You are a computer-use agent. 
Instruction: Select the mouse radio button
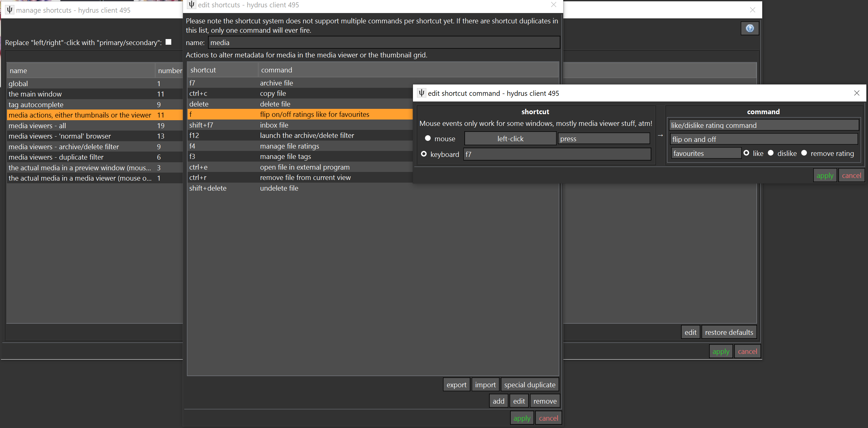[427, 138]
